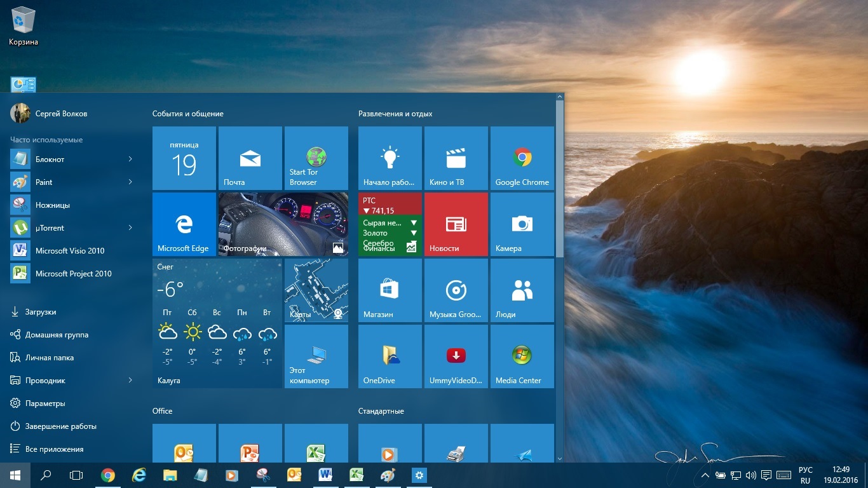Click the События и общение group header

tap(188, 114)
